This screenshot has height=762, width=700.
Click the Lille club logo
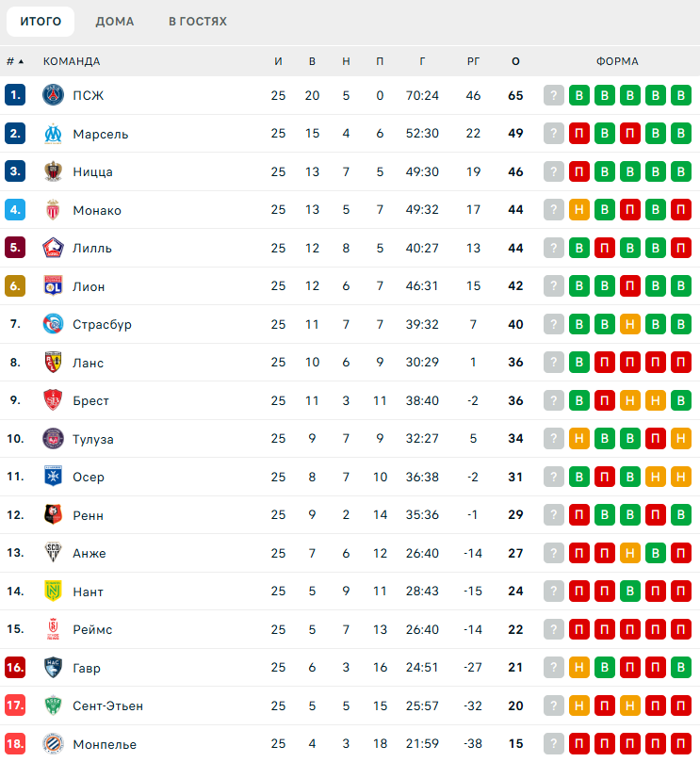53,248
